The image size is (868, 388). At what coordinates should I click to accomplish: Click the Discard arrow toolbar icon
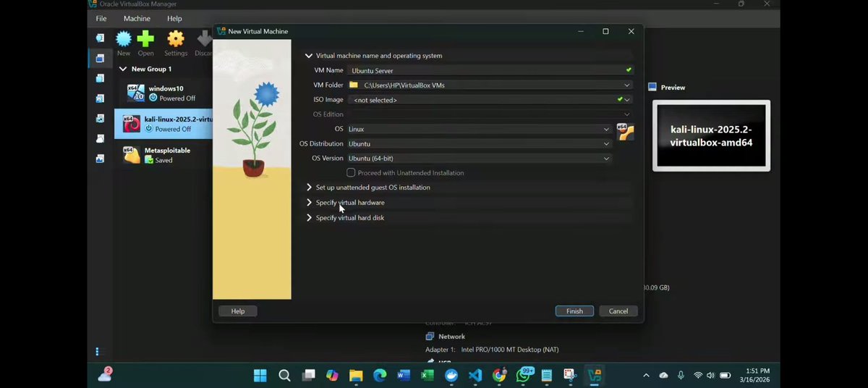(205, 39)
